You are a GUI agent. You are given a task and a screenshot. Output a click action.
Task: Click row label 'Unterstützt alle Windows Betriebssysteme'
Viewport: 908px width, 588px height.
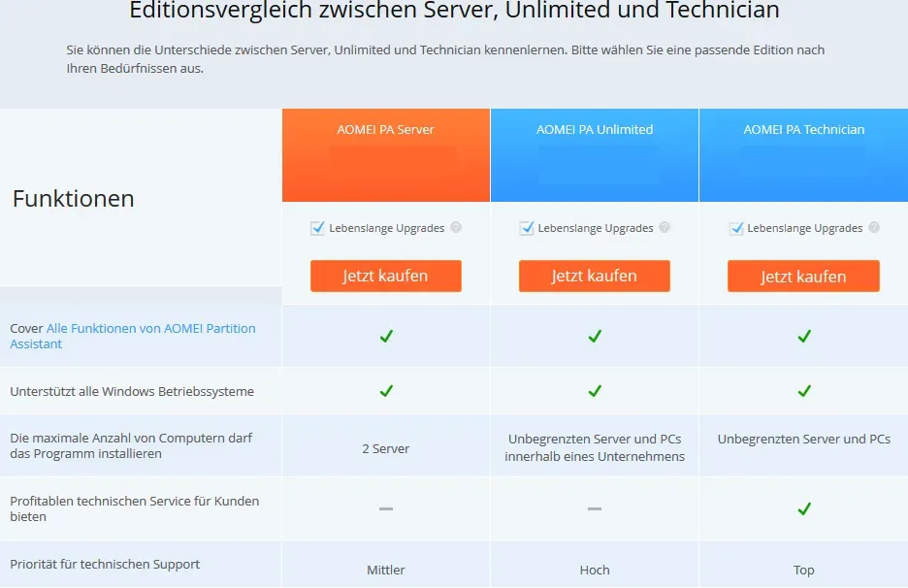pyautogui.click(x=132, y=392)
